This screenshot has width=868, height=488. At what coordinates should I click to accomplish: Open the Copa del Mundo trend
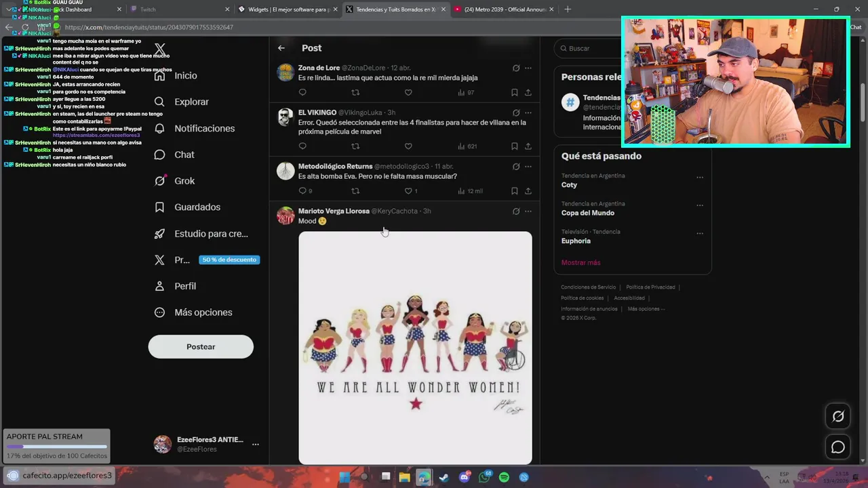pyautogui.click(x=588, y=213)
